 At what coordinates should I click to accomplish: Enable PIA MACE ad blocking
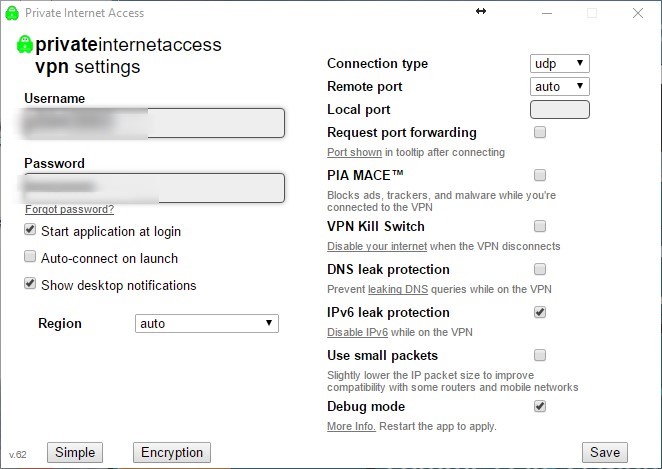tap(540, 175)
